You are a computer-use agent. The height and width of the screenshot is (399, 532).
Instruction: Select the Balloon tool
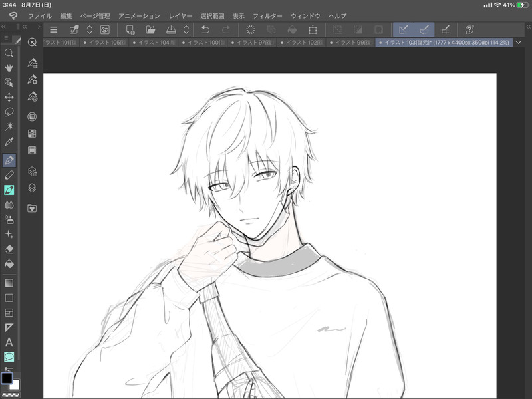[x=9, y=357]
